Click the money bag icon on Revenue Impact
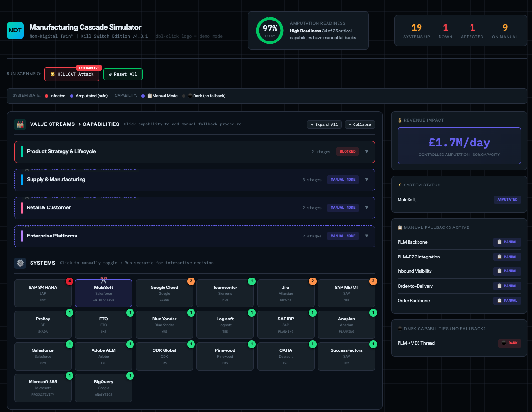Image resolution: width=532 pixels, height=412 pixels. 400,120
